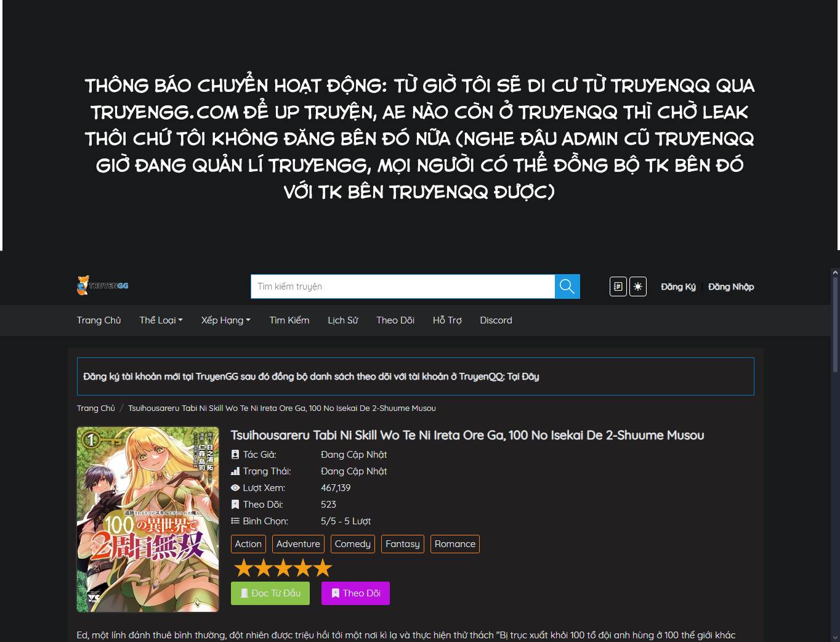Go to Lịch Sử page

coord(342,320)
